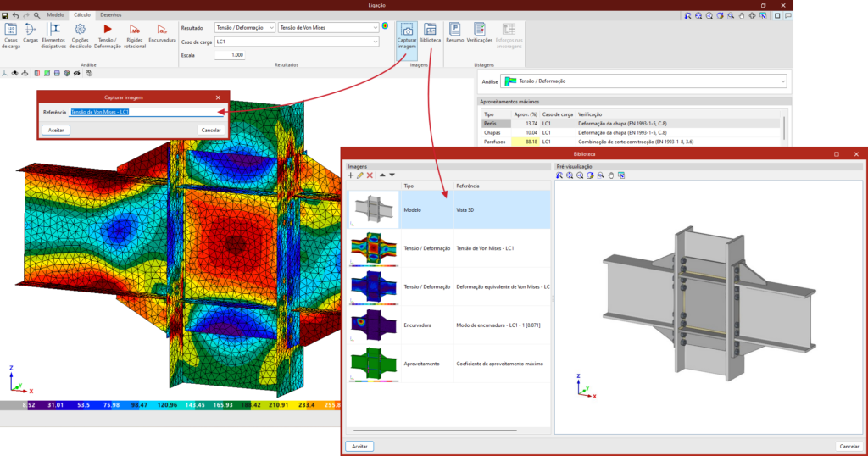Select the Perfis row in Aproveitamentos máximos
The image size is (868, 456).
[x=631, y=124]
